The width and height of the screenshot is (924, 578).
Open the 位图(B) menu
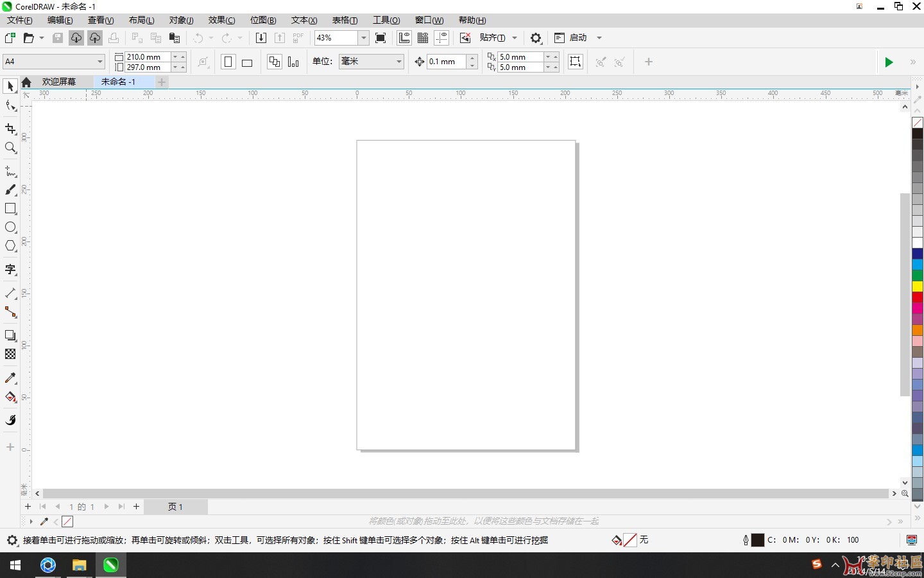[x=263, y=21]
